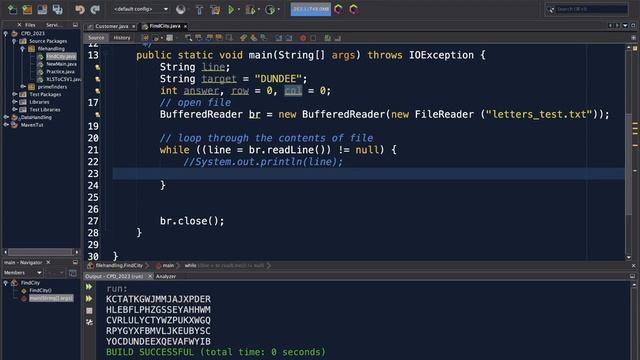Expand the Test Libraries node
This screenshot has height=360, width=640.
(x=14, y=110)
